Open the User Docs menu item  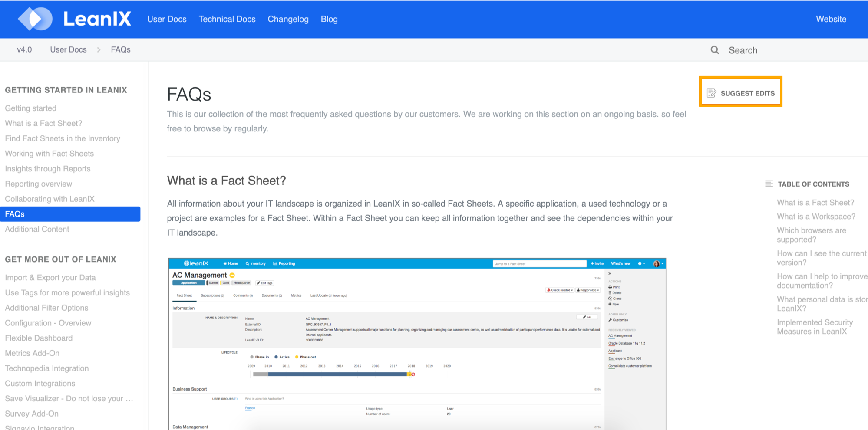point(167,19)
